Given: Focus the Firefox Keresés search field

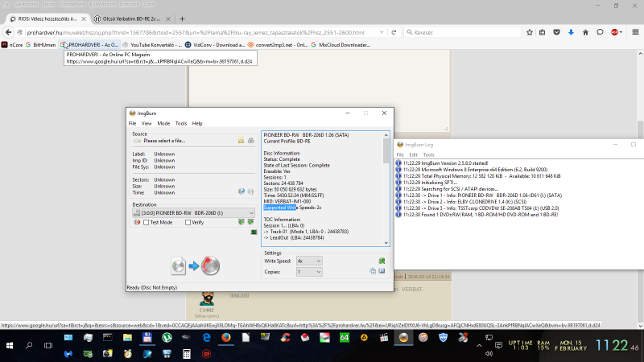Looking at the screenshot, I should click(x=462, y=32).
